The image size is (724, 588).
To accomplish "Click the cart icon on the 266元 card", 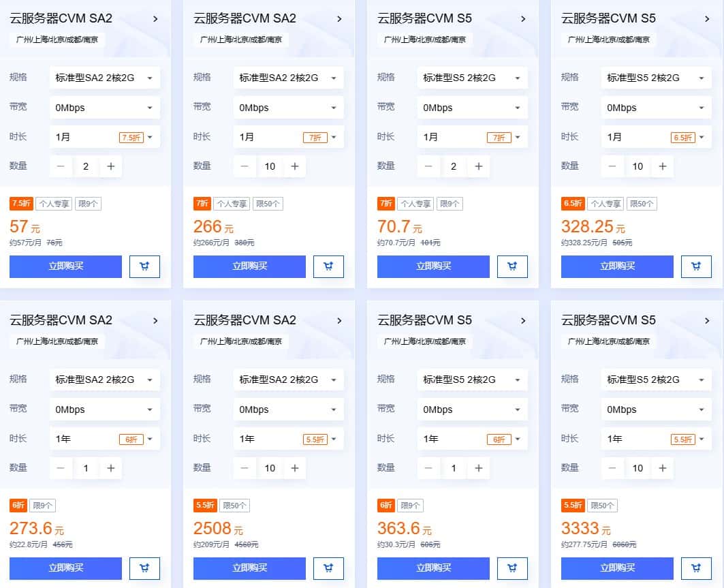I will 328,266.
